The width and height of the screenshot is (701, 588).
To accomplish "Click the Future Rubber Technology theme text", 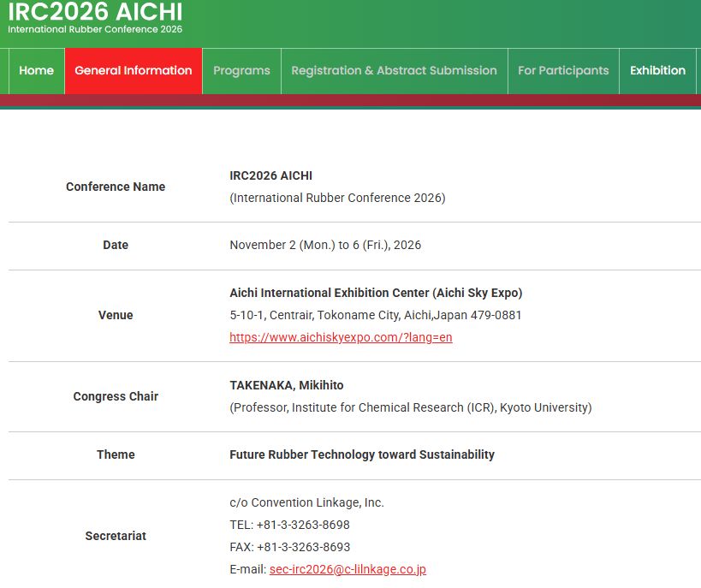I will pos(362,454).
